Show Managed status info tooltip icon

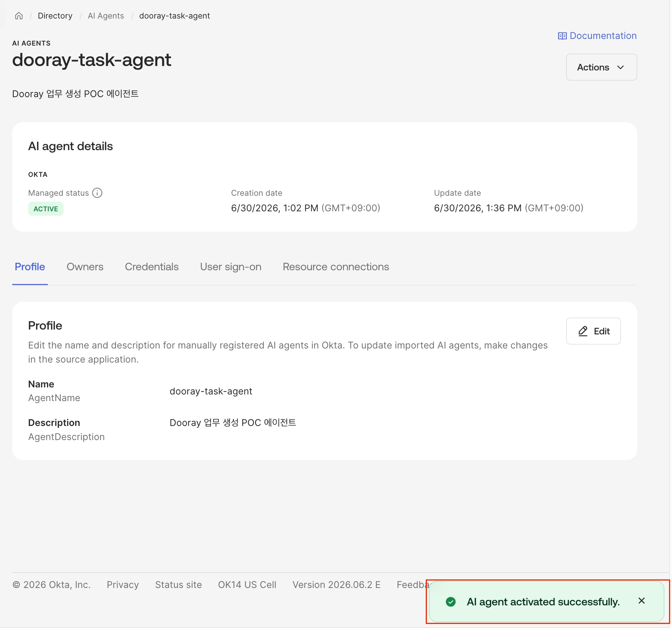click(97, 193)
